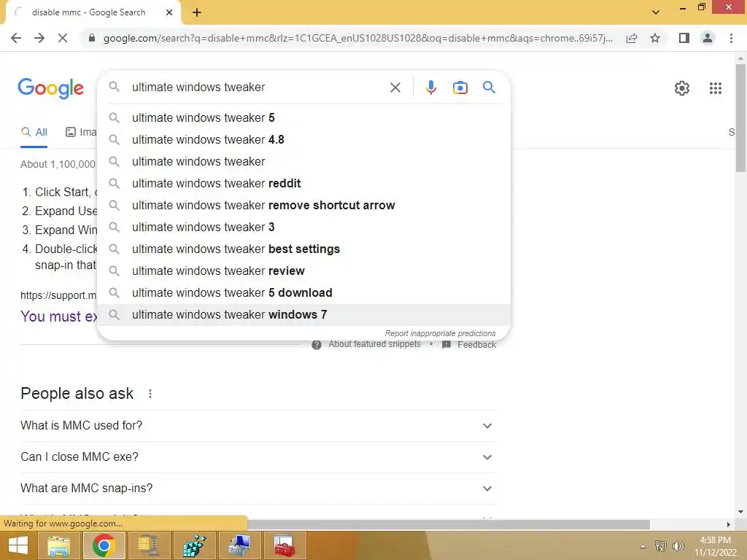Image resolution: width=747 pixels, height=560 pixels.
Task: Show hidden system tray icons
Action: (x=643, y=546)
